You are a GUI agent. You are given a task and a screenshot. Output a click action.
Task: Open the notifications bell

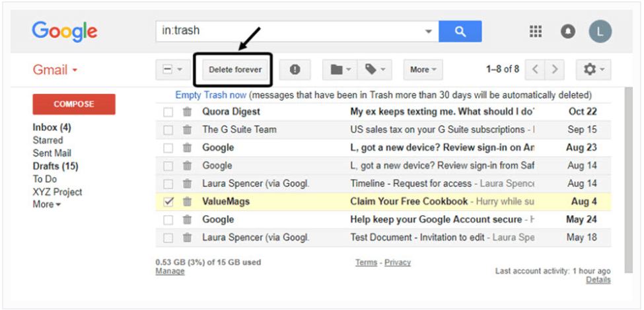(568, 32)
